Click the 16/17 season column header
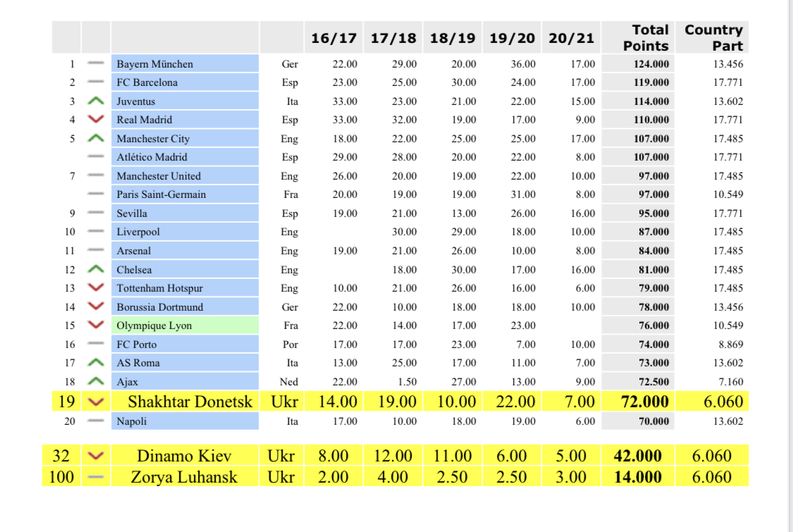The image size is (793, 532). (x=333, y=38)
